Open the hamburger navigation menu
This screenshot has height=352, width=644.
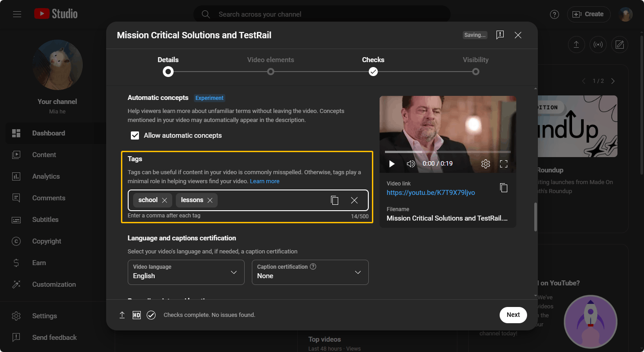(x=17, y=14)
